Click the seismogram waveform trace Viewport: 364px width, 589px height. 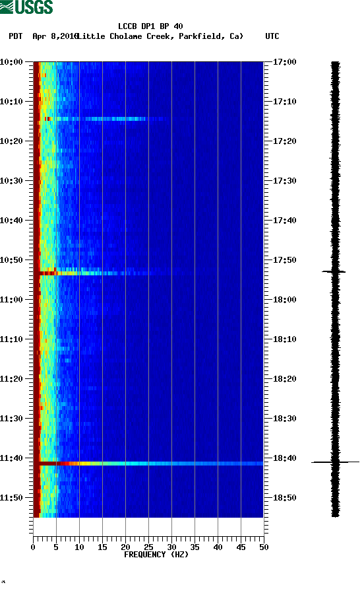tap(336, 289)
